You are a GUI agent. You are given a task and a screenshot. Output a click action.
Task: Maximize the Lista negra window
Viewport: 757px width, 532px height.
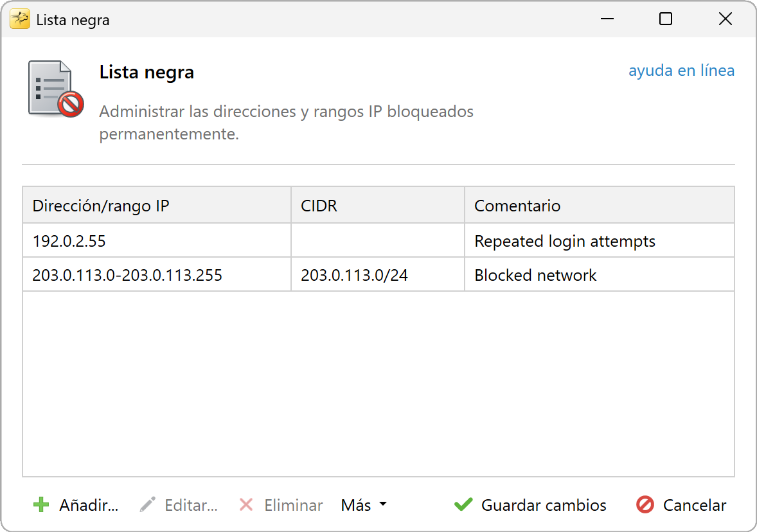[666, 19]
